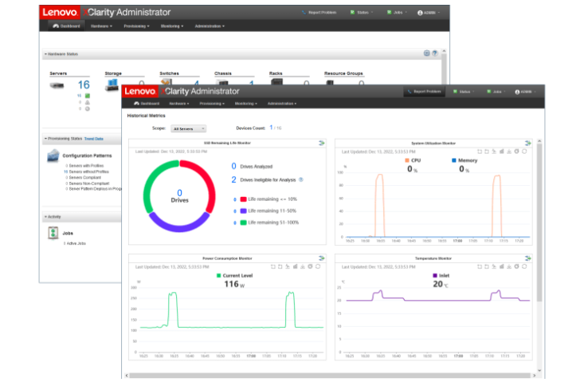Open ADMIN user menu in the back window

pyautogui.click(x=429, y=13)
